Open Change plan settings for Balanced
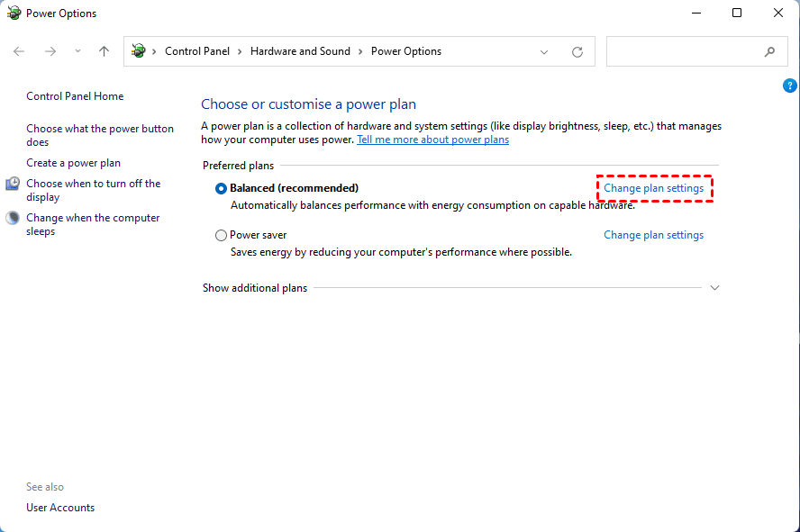This screenshot has height=532, width=800. (653, 188)
